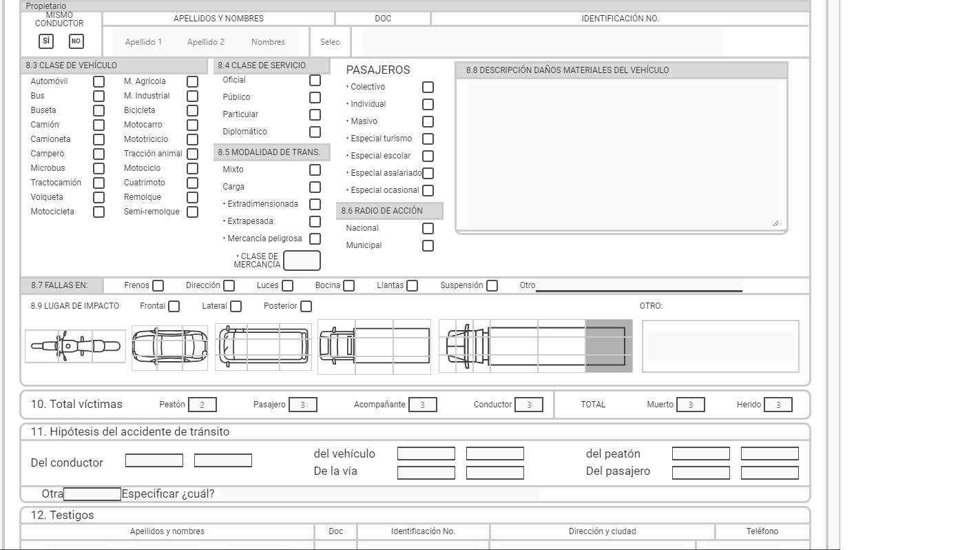The image size is (980, 550).
Task: Mark Frenos failure checkbox
Action: [158, 285]
